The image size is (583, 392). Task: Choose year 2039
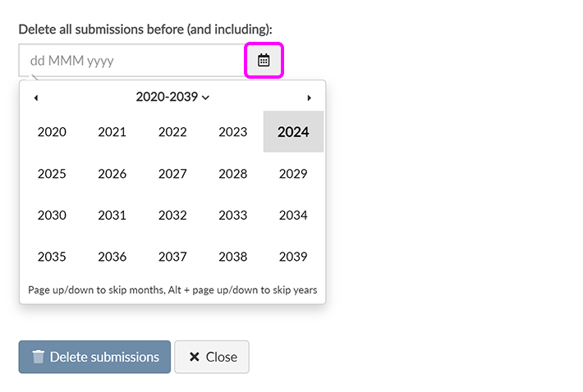[x=293, y=257]
